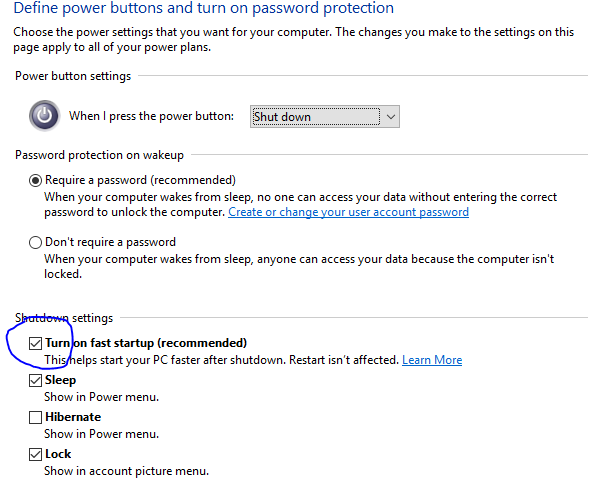
Task: Click the 'When I press the power button:' label
Action: 151,116
